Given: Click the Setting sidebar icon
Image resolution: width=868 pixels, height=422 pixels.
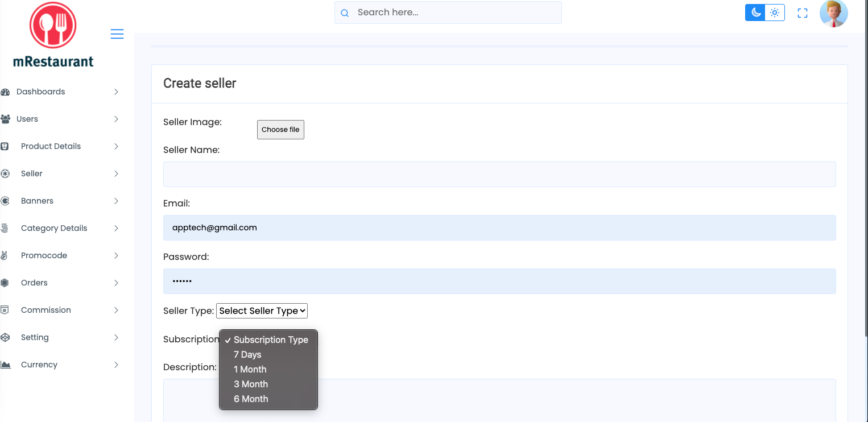Looking at the screenshot, I should 5,337.
